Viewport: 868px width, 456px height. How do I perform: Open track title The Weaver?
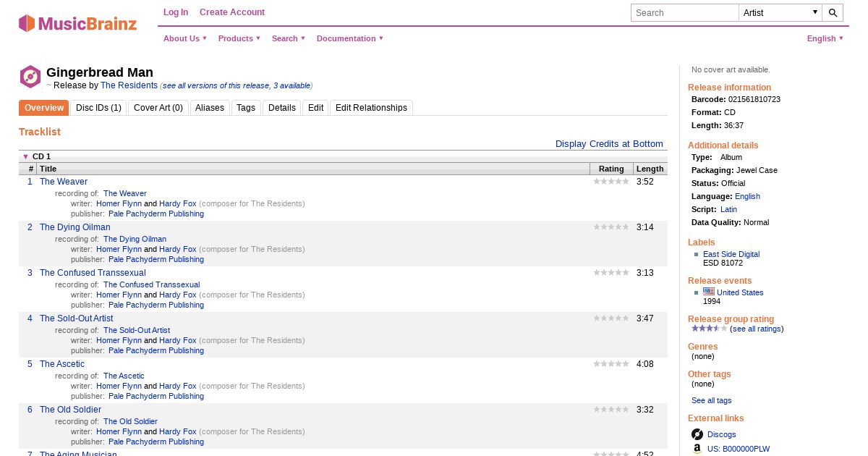click(x=64, y=182)
